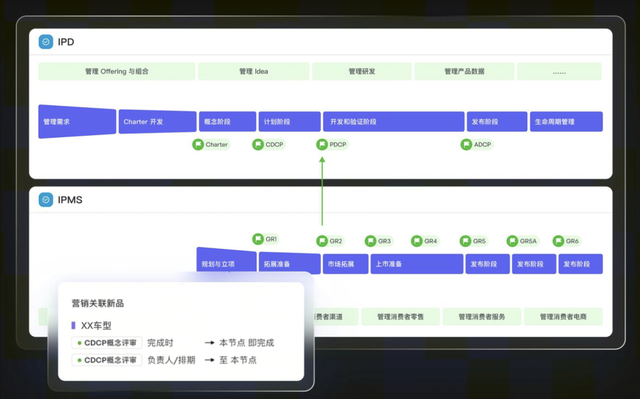Click the 营销关联新品 popup heading
Image resolution: width=640 pixels, height=399 pixels.
pos(98,303)
